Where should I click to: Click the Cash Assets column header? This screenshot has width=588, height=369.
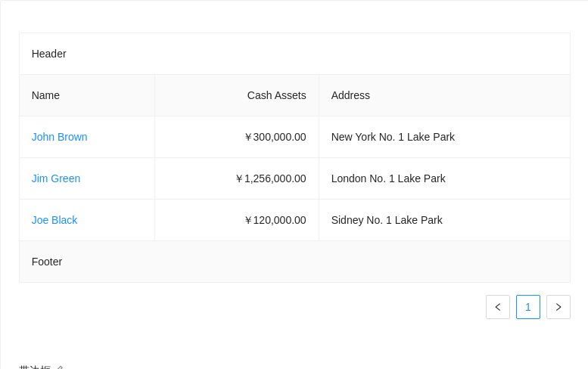coord(276,95)
